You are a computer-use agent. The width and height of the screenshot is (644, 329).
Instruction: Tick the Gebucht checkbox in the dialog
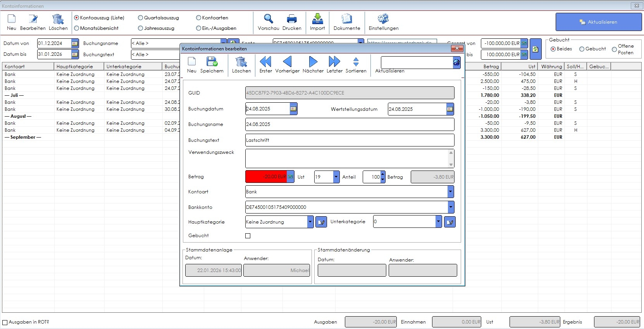point(248,236)
